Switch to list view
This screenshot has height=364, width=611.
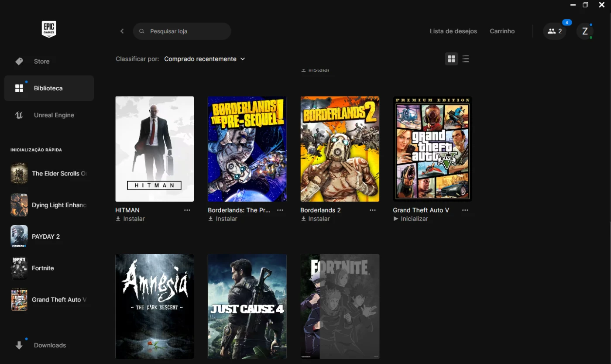(466, 59)
